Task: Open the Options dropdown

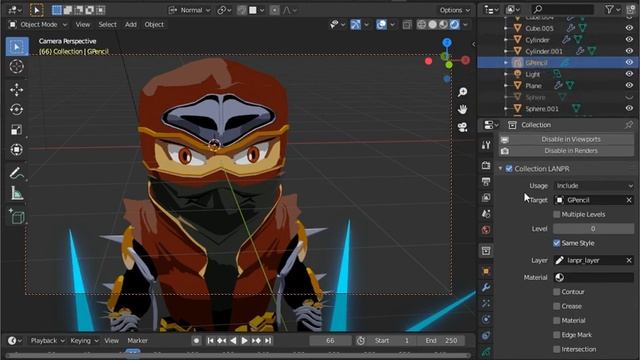Action: (454, 10)
